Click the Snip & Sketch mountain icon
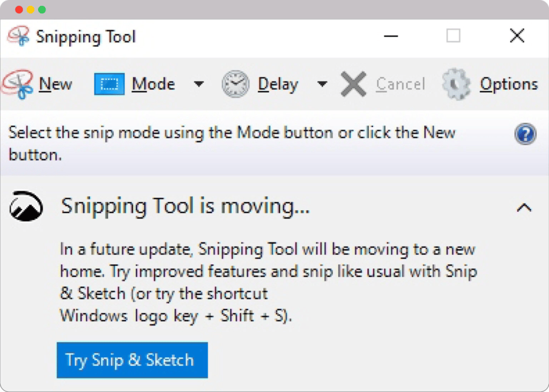549x392 pixels. coord(26,206)
